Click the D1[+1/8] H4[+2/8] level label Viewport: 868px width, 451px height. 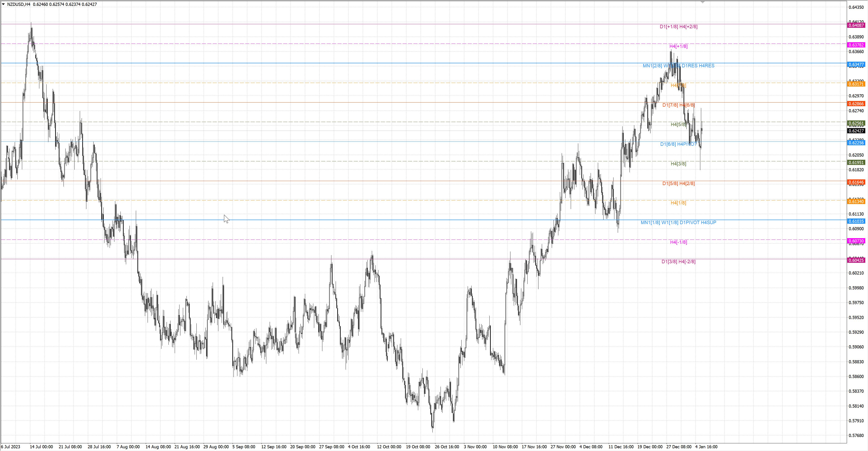[678, 27]
